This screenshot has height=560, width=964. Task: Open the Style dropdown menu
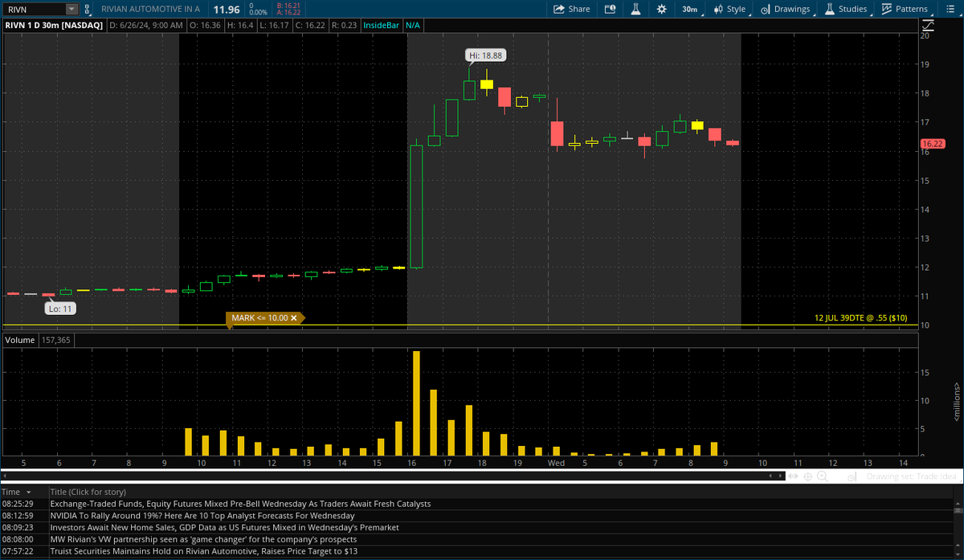[729, 9]
